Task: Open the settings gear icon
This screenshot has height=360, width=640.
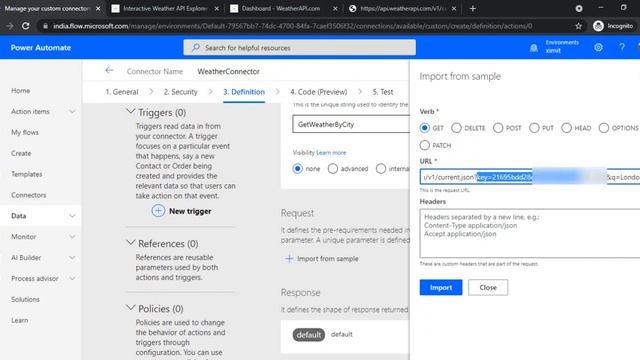Action: [x=598, y=47]
